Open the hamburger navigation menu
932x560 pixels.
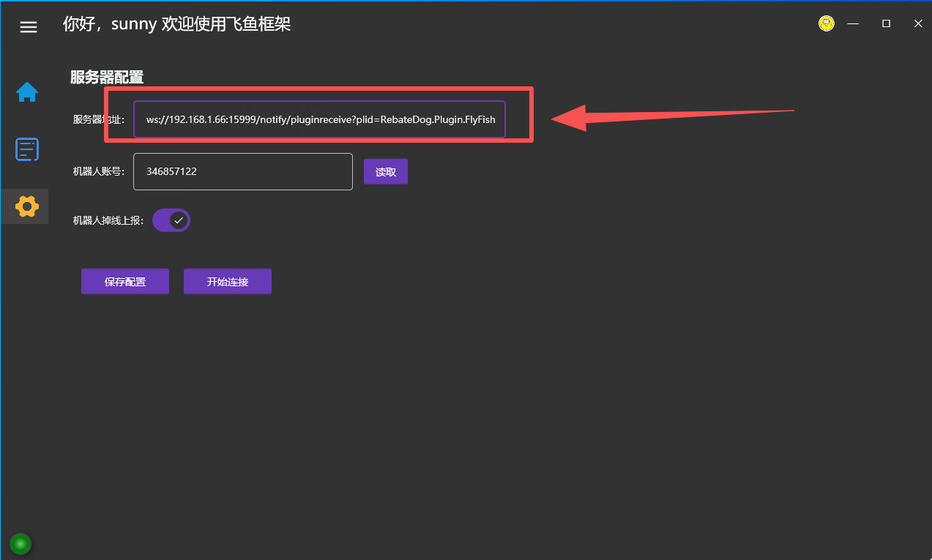click(x=28, y=27)
